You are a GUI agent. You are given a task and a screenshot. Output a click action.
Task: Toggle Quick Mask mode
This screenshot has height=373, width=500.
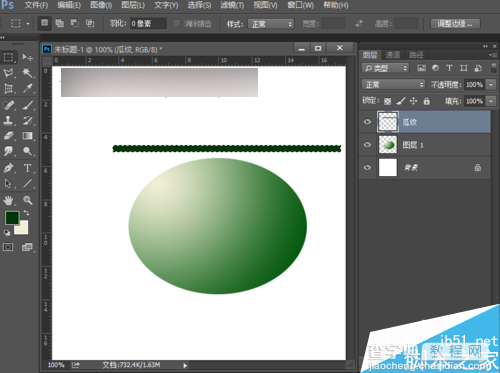pyautogui.click(x=8, y=247)
